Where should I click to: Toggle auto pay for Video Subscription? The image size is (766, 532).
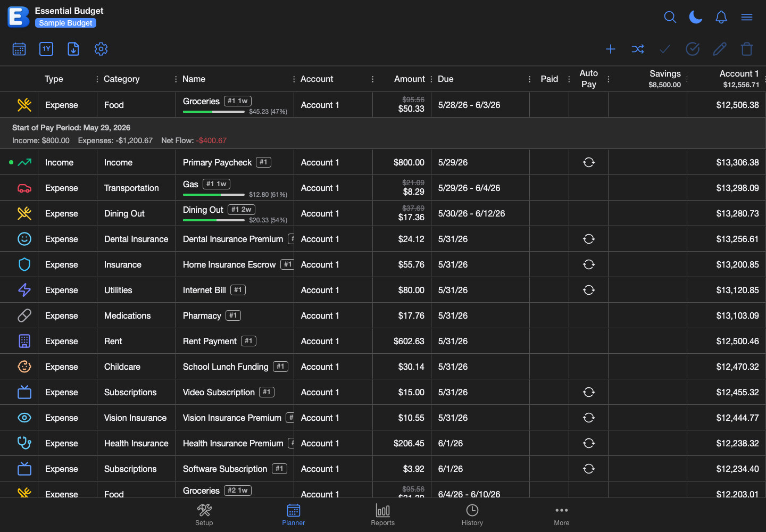coord(589,392)
